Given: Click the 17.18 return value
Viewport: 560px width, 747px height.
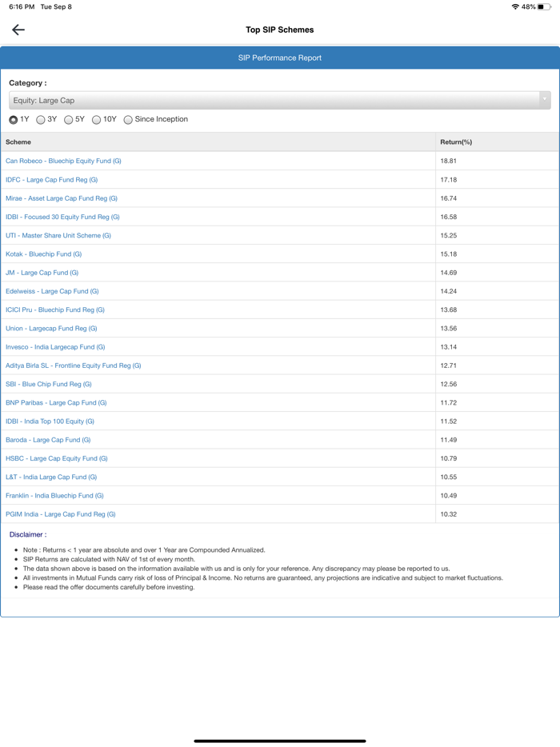Looking at the screenshot, I should (449, 180).
